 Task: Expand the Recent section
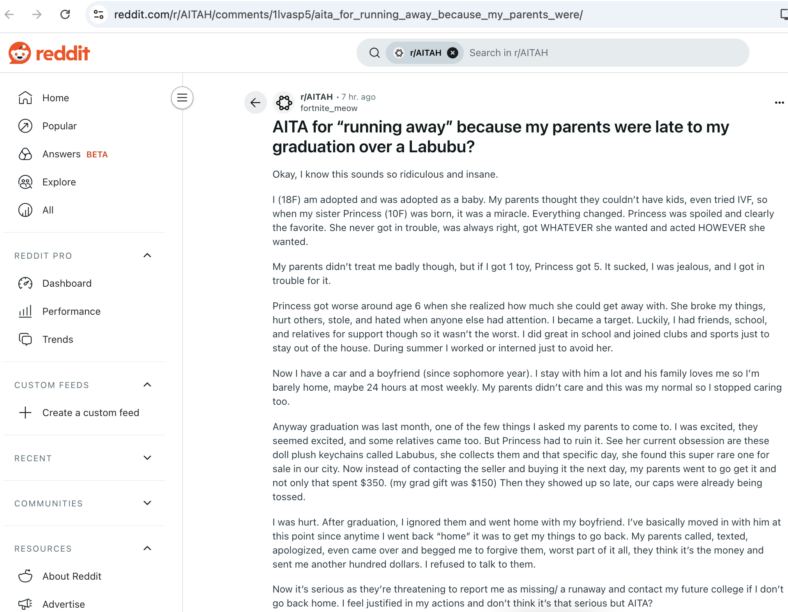(147, 458)
